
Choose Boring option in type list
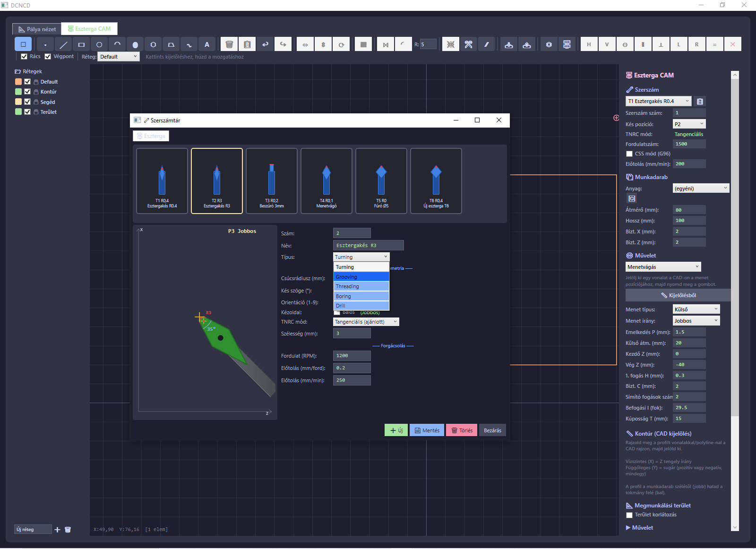pos(361,296)
